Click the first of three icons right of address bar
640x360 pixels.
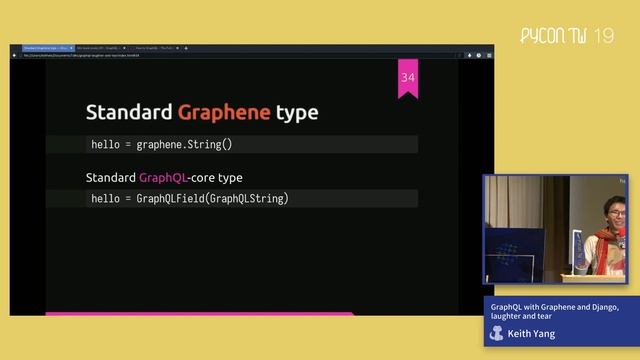click(469, 55)
